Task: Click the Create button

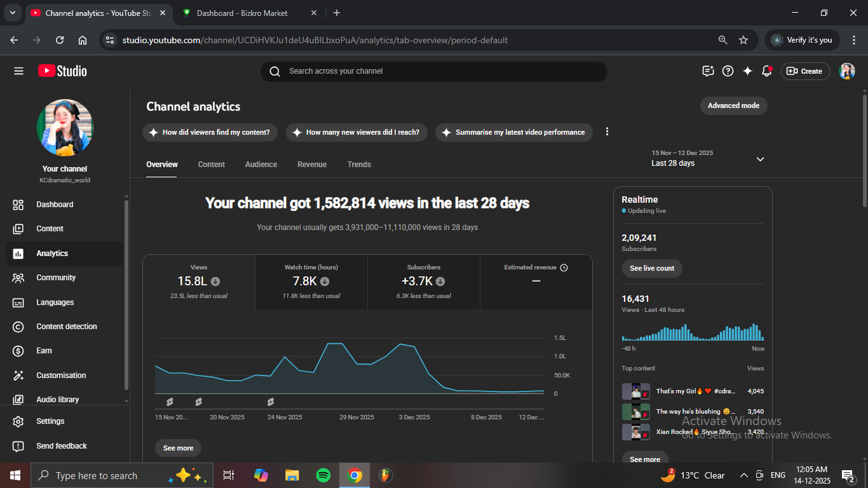Action: click(x=805, y=71)
